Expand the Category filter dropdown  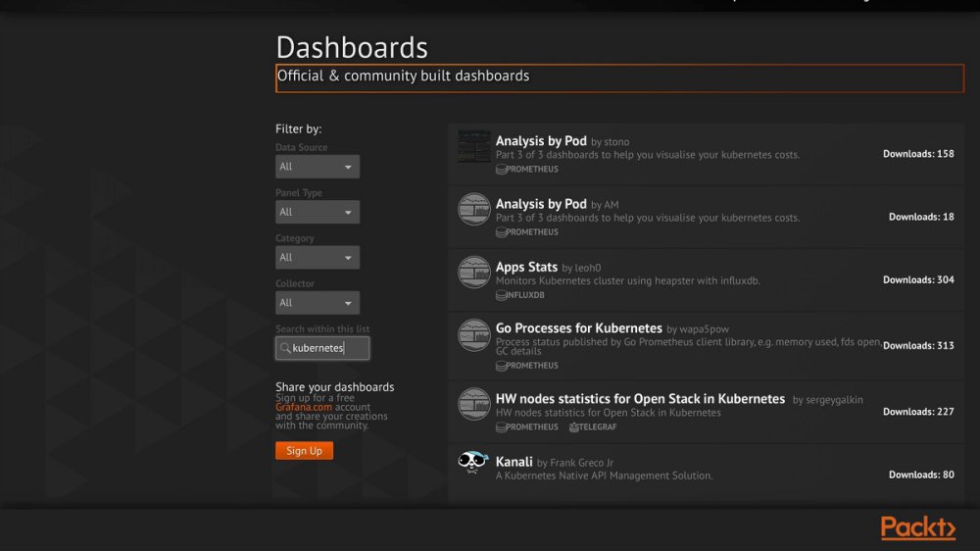pyautogui.click(x=318, y=257)
